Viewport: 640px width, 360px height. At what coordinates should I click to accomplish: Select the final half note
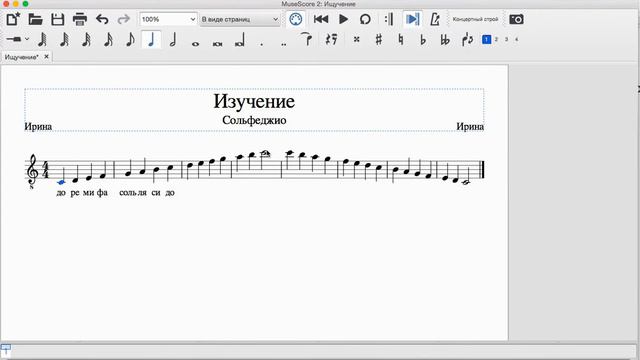tap(466, 182)
